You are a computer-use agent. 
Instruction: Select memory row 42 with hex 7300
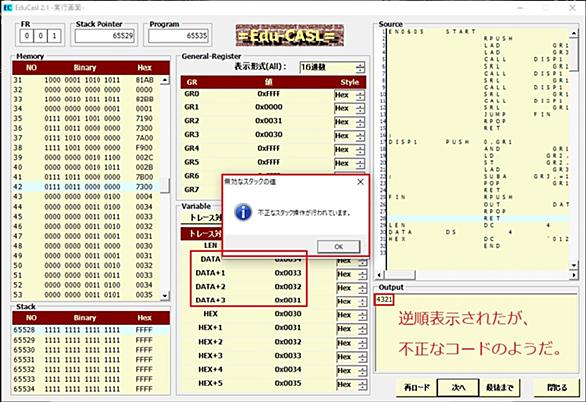tap(86, 187)
